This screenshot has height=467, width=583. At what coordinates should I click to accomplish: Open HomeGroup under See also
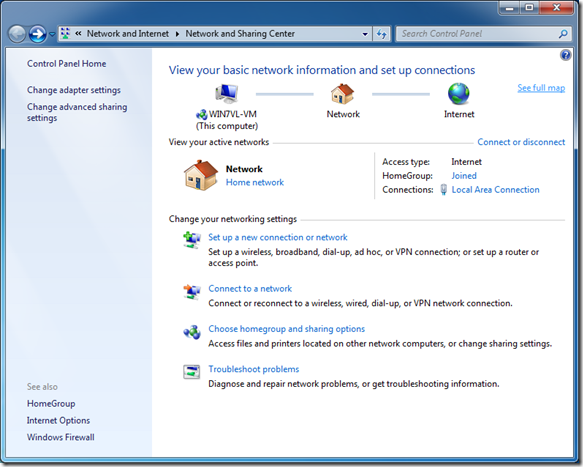[x=51, y=403]
